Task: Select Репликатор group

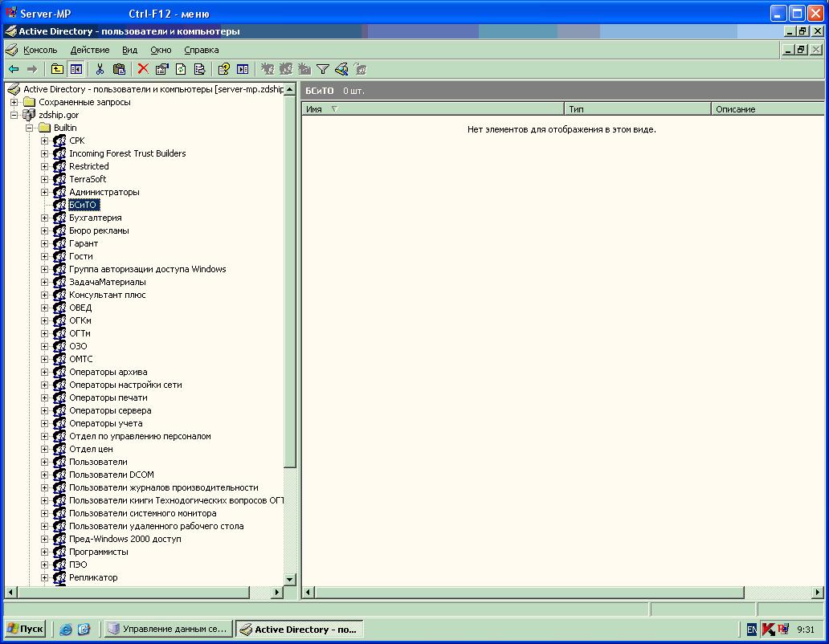Action: pyautogui.click(x=93, y=577)
